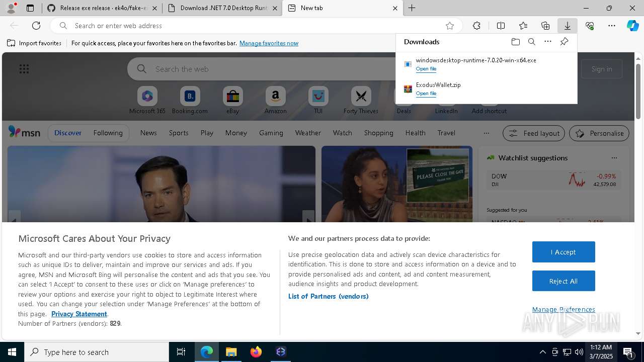The height and width of the screenshot is (362, 644).
Task: Toggle Split screen view icon
Action: click(x=501, y=26)
